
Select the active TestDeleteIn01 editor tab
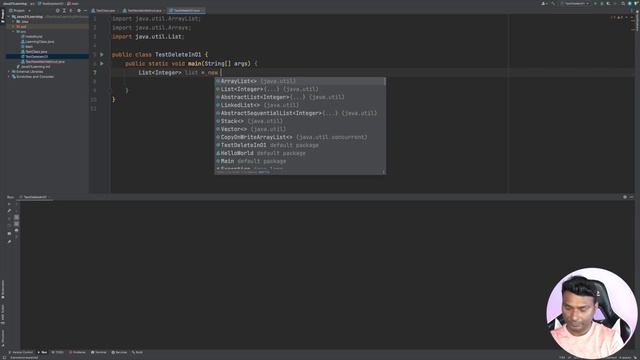187,11
